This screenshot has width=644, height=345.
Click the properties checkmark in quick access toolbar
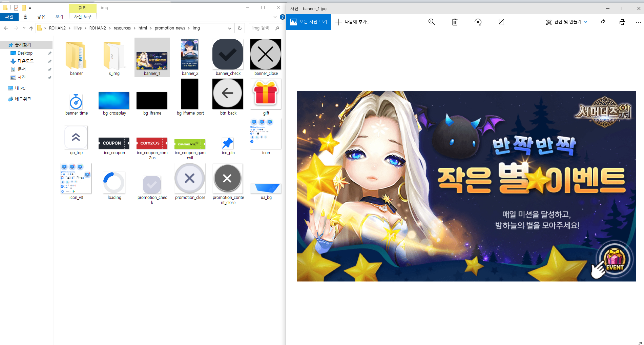tap(16, 8)
